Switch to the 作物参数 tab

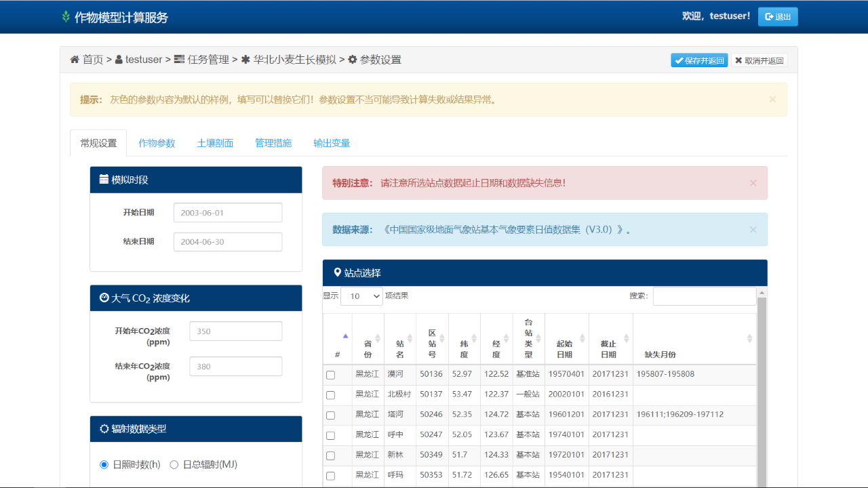click(x=157, y=143)
